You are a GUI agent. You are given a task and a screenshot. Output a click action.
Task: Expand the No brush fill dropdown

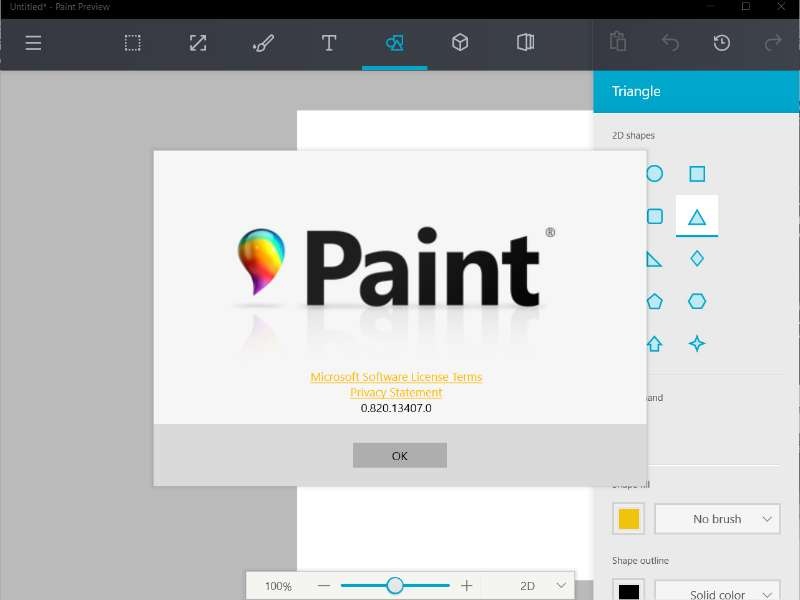coord(716,519)
